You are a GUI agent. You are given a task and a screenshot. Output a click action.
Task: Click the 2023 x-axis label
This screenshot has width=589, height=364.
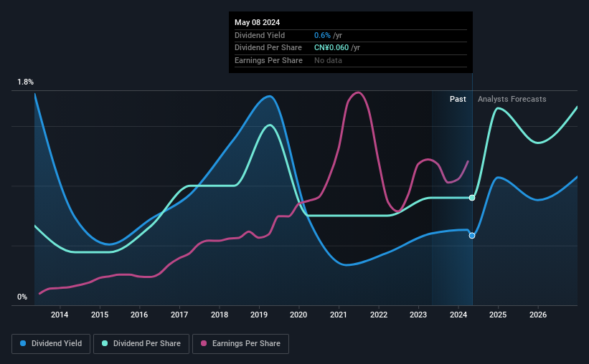pos(418,315)
